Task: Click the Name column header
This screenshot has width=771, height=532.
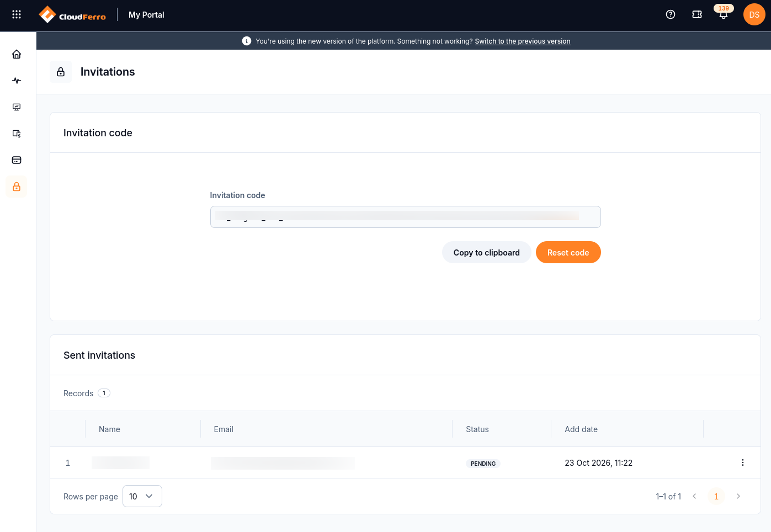Action: pos(109,429)
